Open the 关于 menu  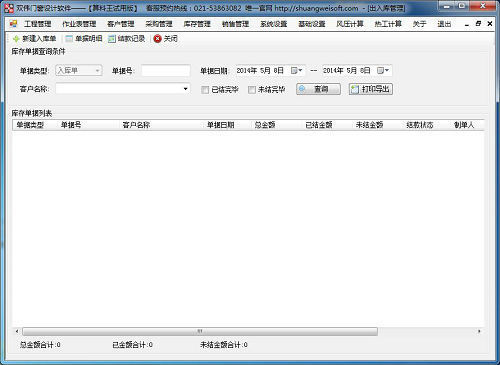419,24
